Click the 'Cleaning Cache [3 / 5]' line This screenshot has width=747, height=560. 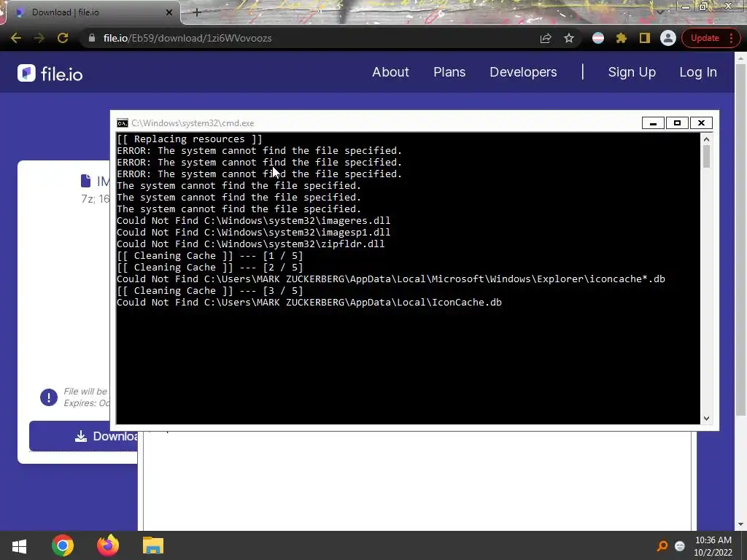click(x=209, y=290)
